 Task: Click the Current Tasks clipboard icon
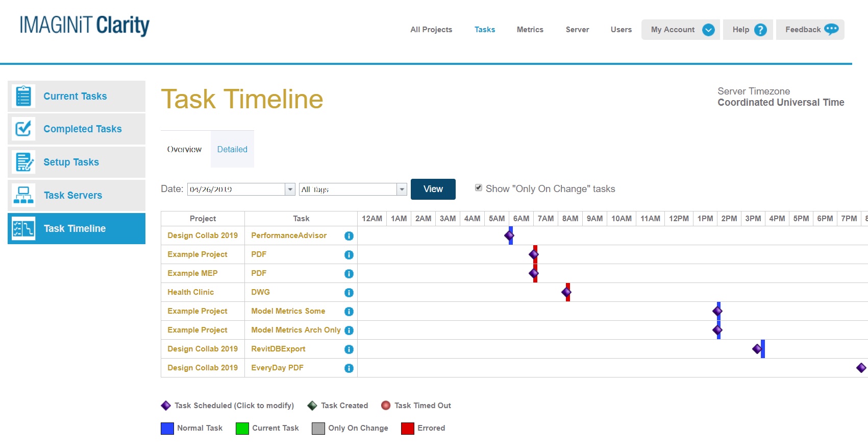click(x=23, y=96)
